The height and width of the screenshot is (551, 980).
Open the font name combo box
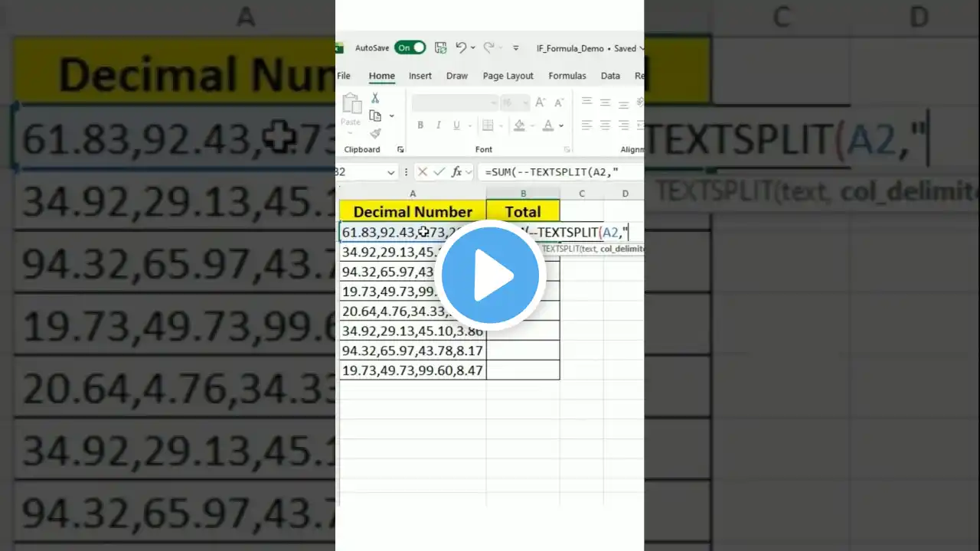(455, 102)
